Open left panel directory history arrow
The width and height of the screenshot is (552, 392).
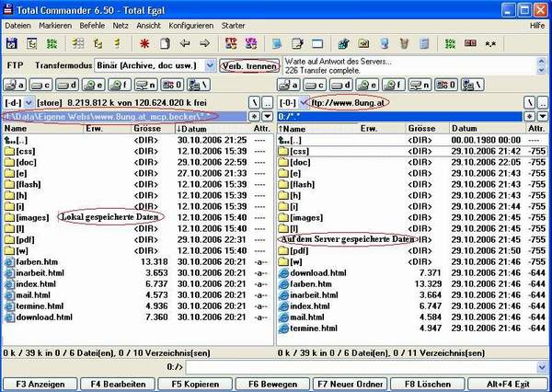tap(268, 116)
